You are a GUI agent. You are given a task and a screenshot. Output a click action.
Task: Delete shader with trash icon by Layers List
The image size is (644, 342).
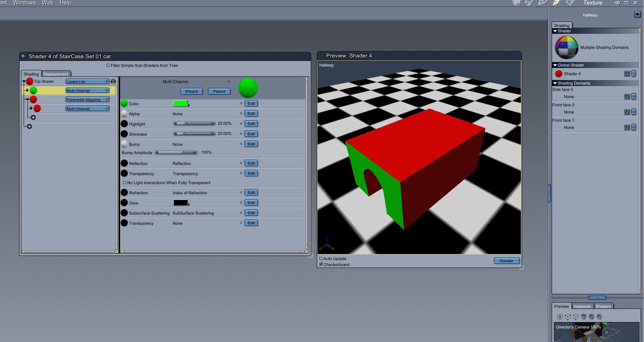(113, 81)
